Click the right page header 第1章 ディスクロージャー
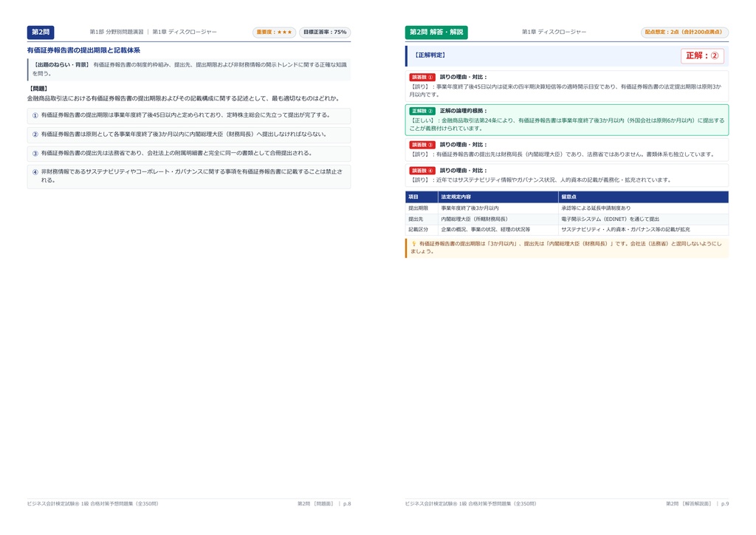Image resolution: width=756 pixels, height=535 pixels. pyautogui.click(x=554, y=32)
